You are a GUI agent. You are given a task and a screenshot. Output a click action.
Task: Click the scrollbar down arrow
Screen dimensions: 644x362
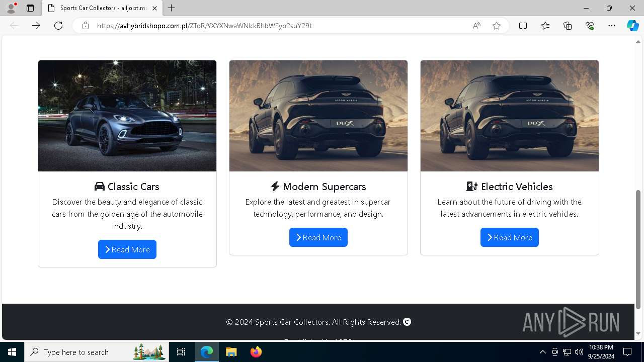pos(638,334)
